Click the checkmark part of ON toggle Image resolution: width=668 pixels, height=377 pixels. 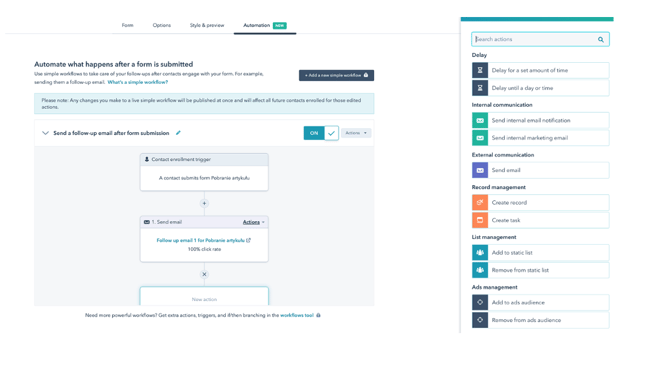coord(331,133)
